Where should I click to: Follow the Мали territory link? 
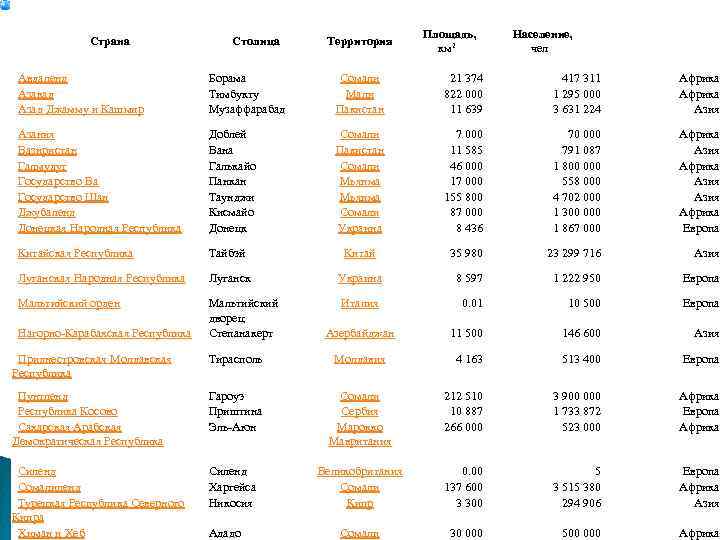point(360,94)
